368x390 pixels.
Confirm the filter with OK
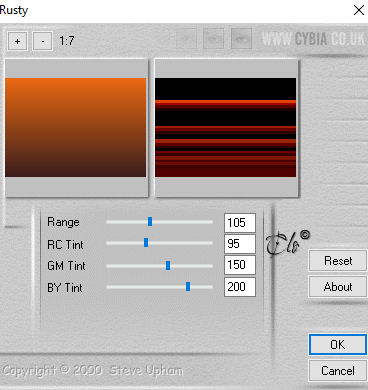(x=338, y=344)
